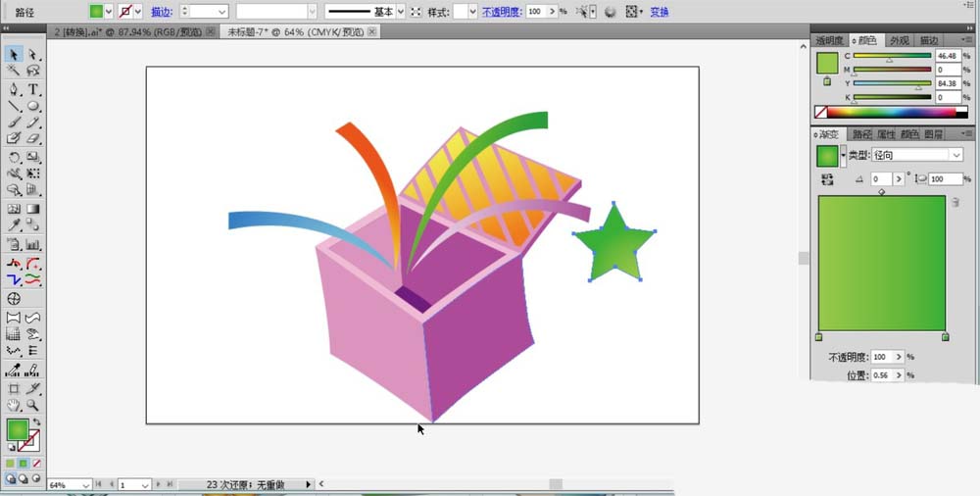Select the Pen tool
Image resolution: width=980 pixels, height=496 pixels.
(x=14, y=89)
